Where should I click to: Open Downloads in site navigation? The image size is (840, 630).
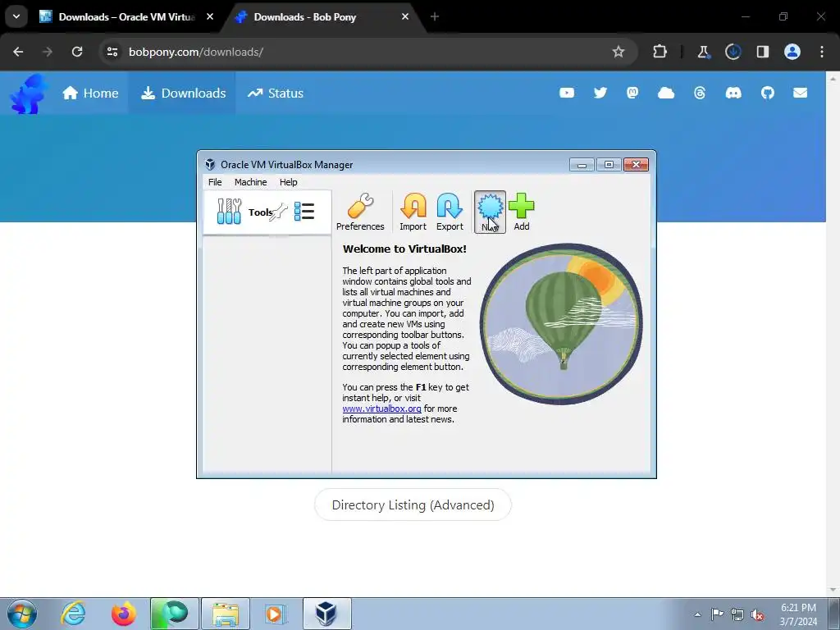point(183,94)
